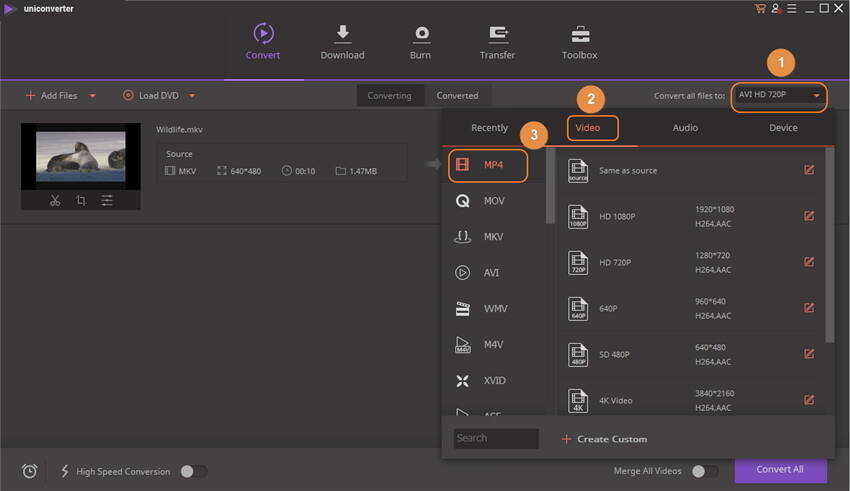The height and width of the screenshot is (491, 850).
Task: Open the Download section
Action: 342,42
